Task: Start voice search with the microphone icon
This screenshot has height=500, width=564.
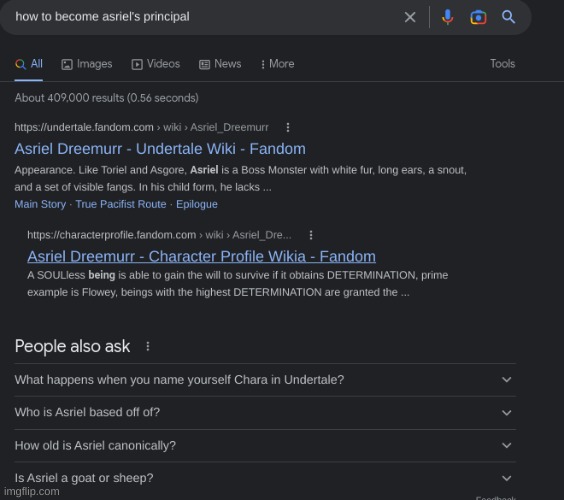Action: pos(447,17)
